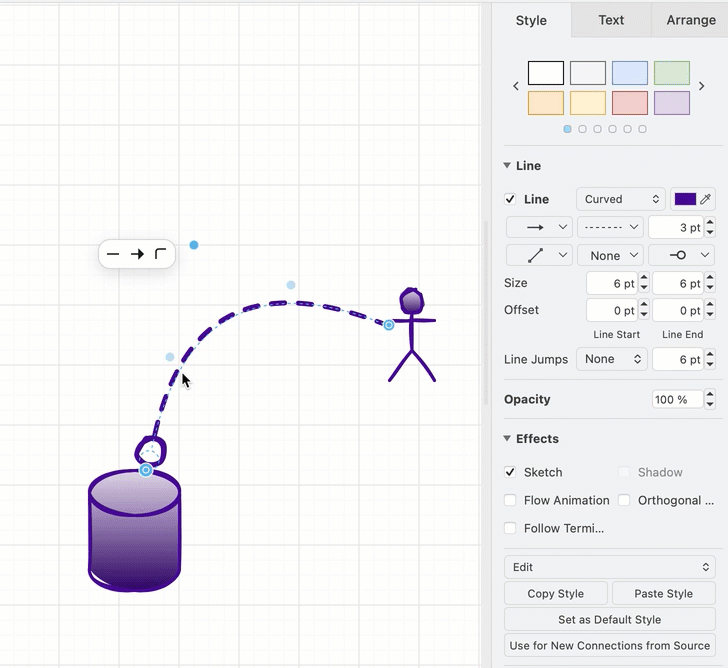
Task: Apply the red style swatch
Action: pyautogui.click(x=630, y=103)
